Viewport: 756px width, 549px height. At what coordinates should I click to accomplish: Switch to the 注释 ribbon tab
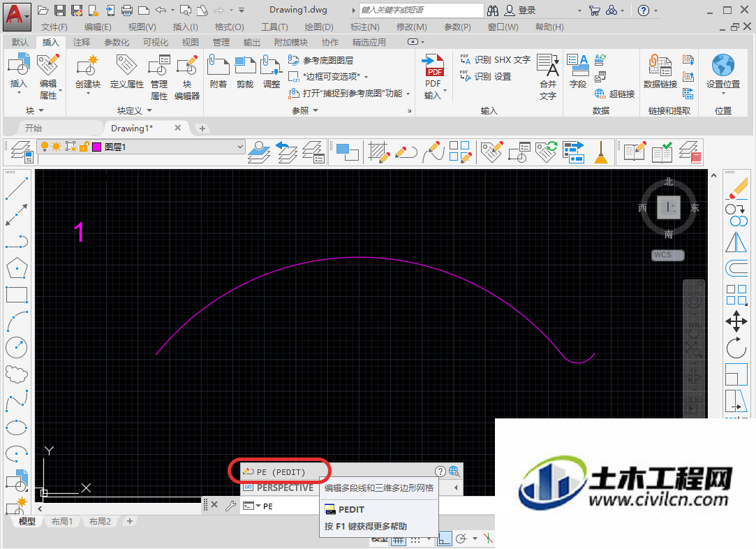[82, 43]
